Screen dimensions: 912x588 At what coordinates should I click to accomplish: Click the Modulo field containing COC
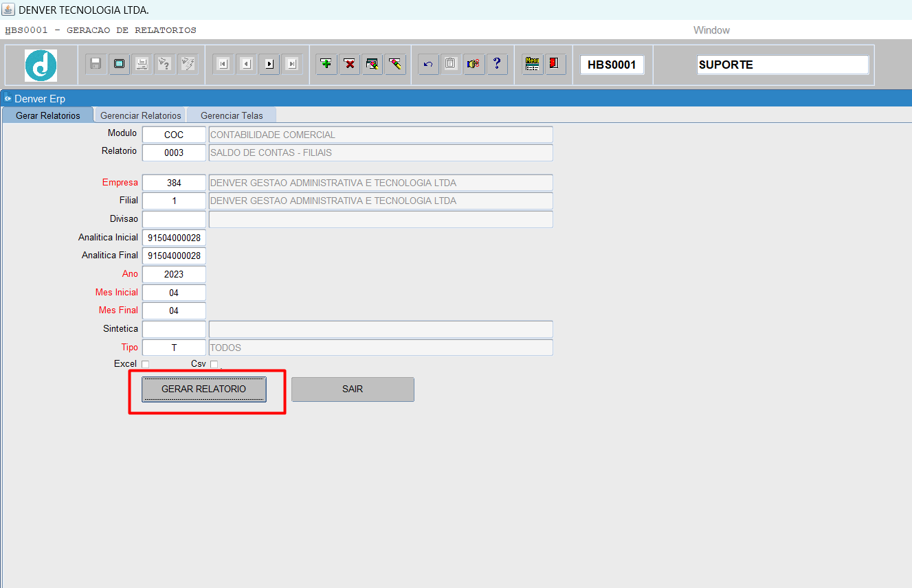pos(174,135)
